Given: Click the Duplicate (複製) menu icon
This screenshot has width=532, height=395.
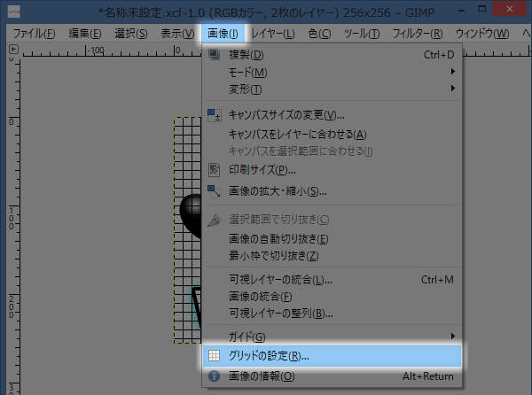Looking at the screenshot, I should 214,54.
